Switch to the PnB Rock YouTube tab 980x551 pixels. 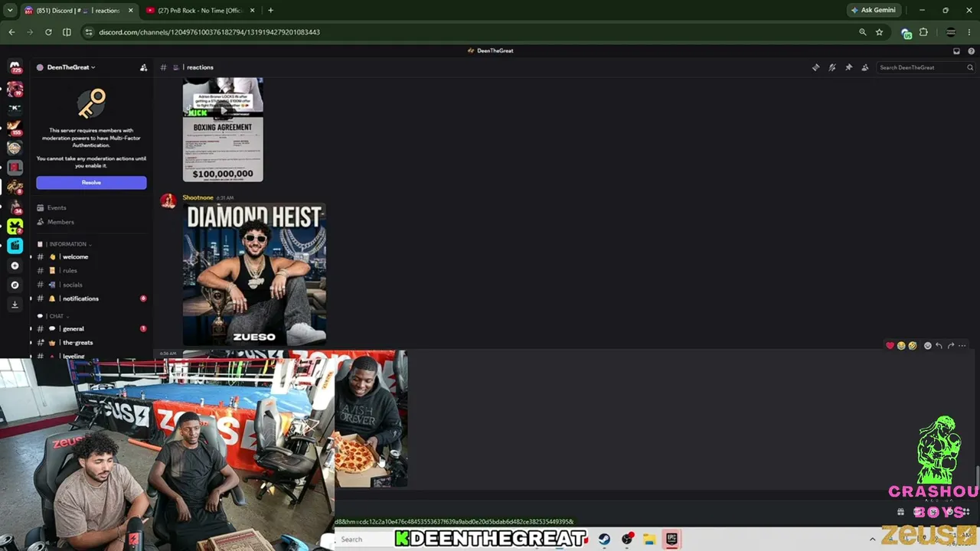tap(199, 10)
